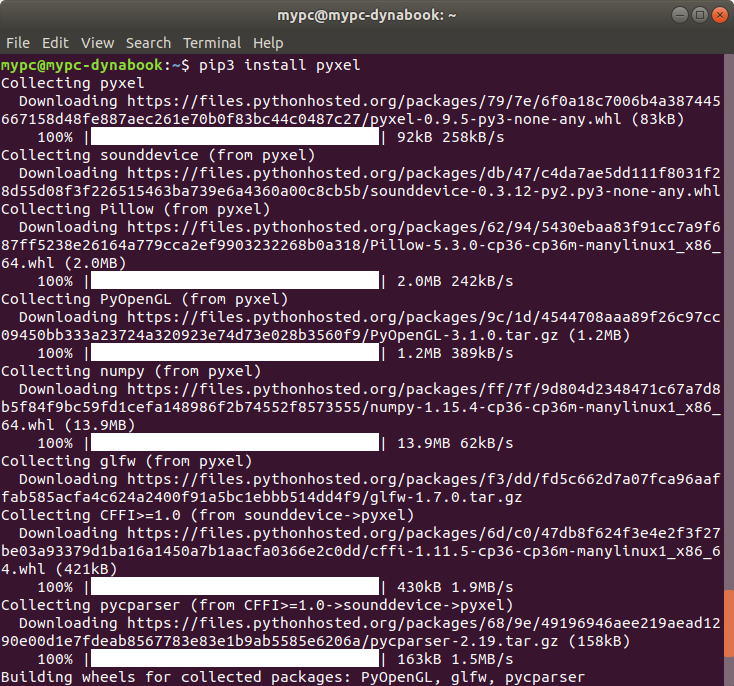This screenshot has height=686, width=734.
Task: Click 'cffi-1.11.5-cp36-cp36m-manylinux1_x86_6' file name
Action: [545, 551]
